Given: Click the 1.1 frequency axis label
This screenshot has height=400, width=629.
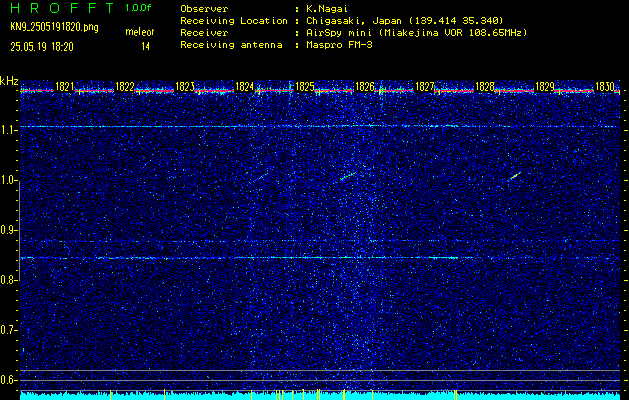Looking at the screenshot, I should click(8, 130).
